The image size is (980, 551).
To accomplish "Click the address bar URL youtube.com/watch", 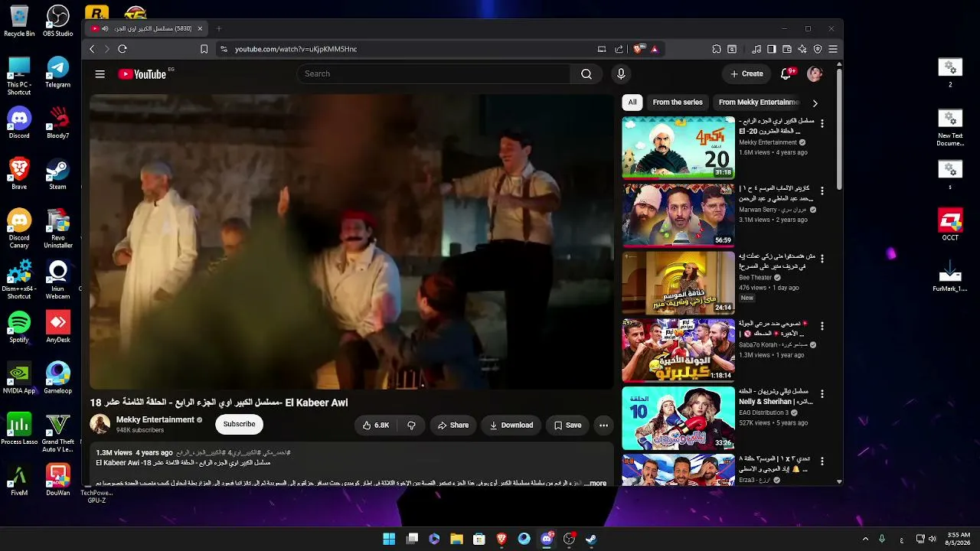I will 296,49.
